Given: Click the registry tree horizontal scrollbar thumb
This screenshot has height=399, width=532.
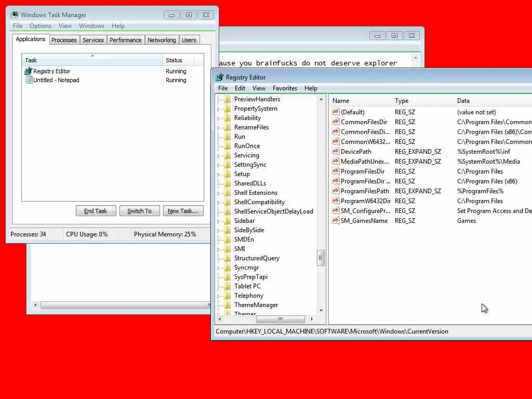Looking at the screenshot, I should click(x=280, y=319).
